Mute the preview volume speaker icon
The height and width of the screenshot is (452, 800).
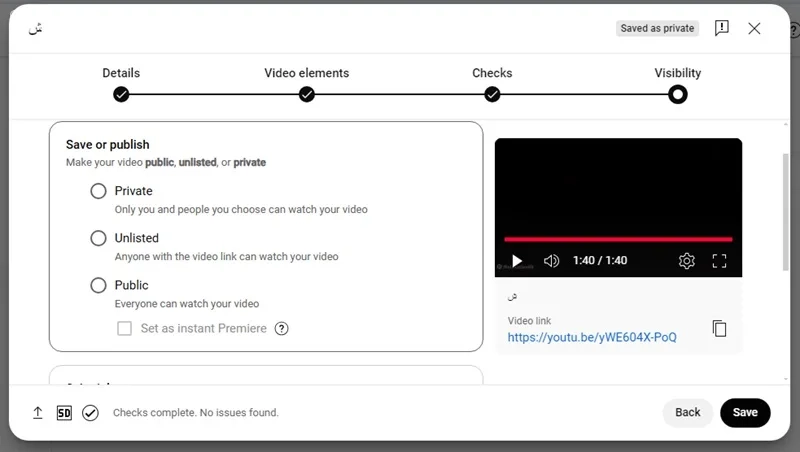point(551,261)
